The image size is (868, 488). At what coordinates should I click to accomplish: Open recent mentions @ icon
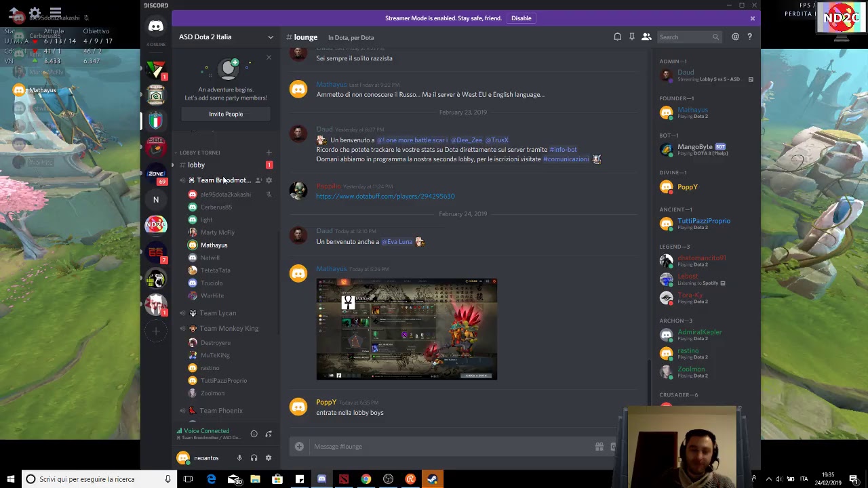click(735, 37)
